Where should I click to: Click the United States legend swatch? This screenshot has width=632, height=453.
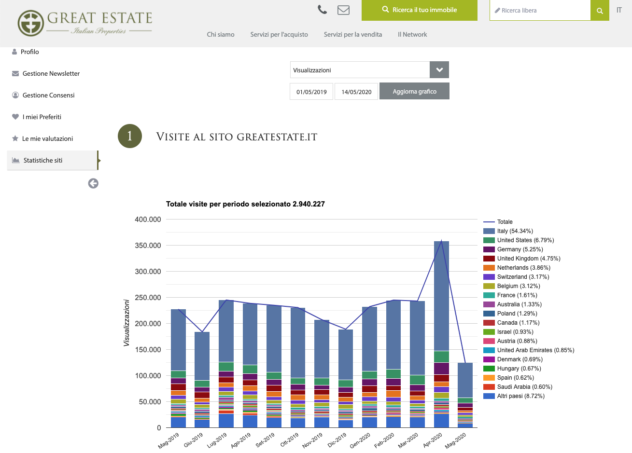489,240
